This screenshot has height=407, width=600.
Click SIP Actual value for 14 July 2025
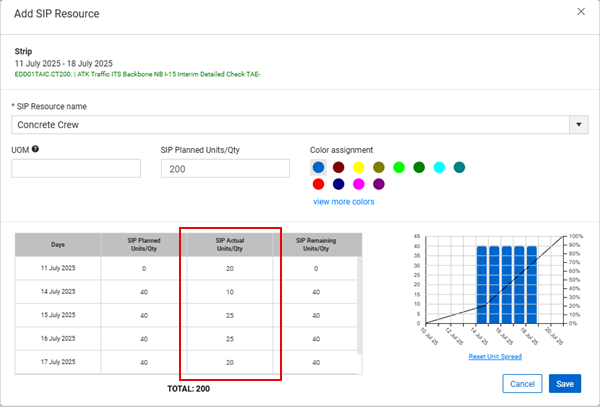(x=230, y=292)
